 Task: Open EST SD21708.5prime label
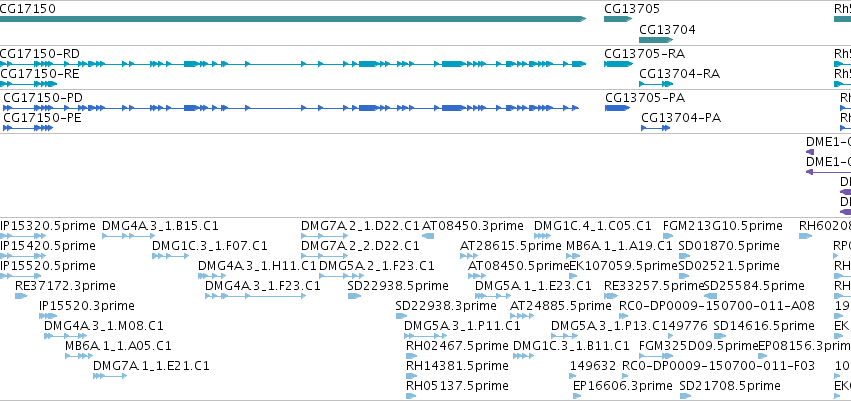(730, 386)
